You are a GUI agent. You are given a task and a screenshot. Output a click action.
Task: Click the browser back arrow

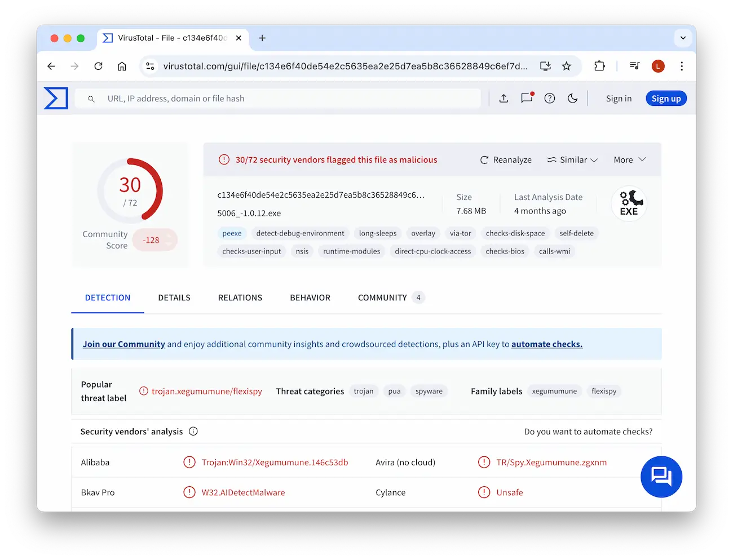(x=51, y=66)
